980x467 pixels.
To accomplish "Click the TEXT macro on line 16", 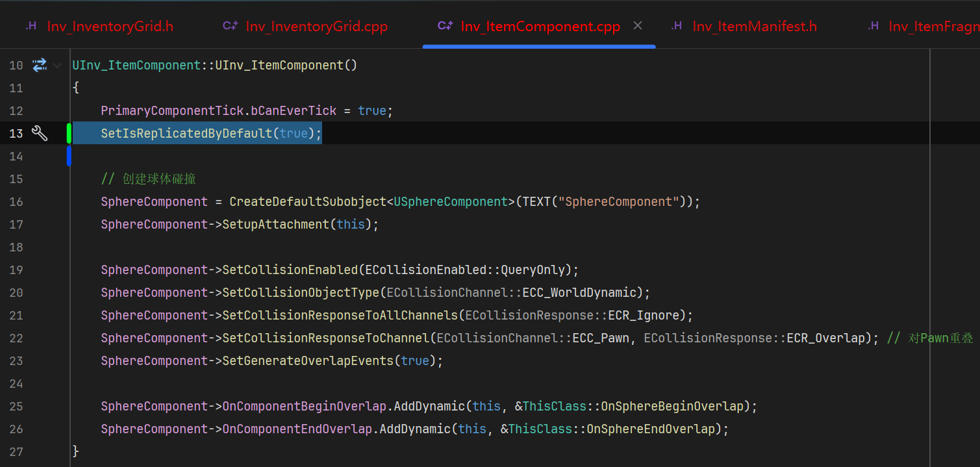I will point(536,202).
